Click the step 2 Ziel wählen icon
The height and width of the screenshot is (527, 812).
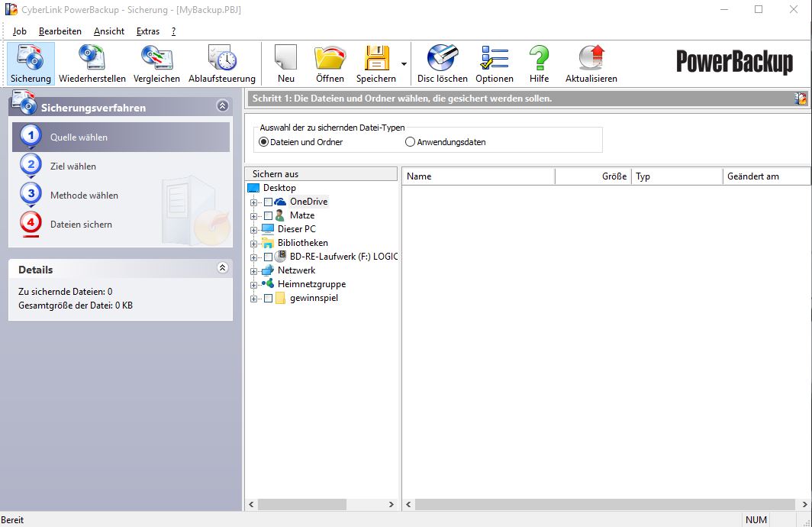(x=31, y=166)
